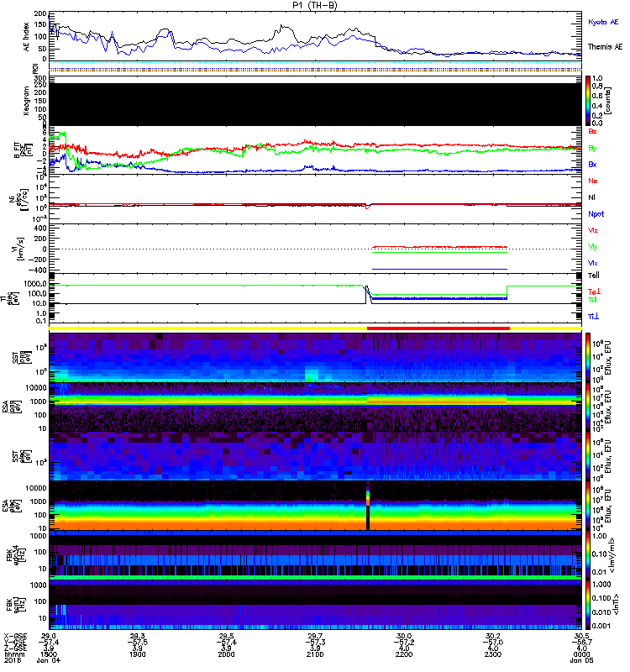Viewport: 630px width, 672px height.
Task: Click the Y-GSE value '-57.5'
Action: click(x=138, y=643)
